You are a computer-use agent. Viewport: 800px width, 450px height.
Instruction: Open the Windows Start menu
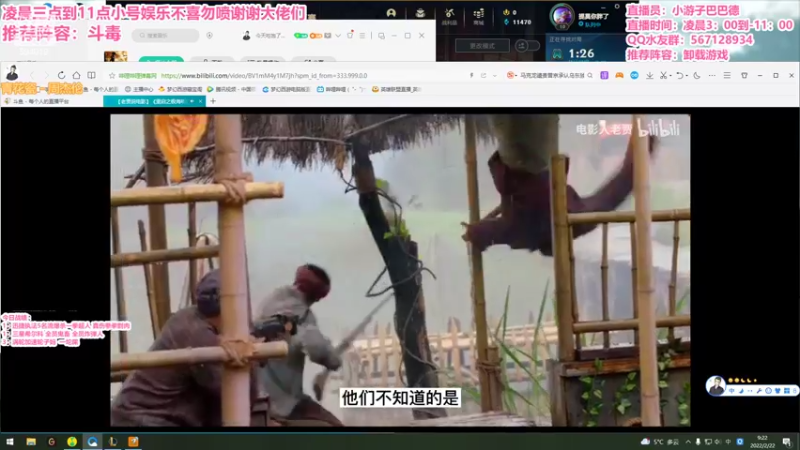10,441
